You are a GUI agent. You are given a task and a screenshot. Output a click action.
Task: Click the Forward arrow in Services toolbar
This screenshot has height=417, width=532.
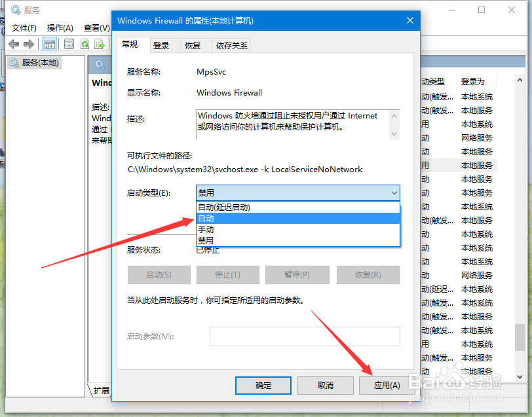point(29,44)
